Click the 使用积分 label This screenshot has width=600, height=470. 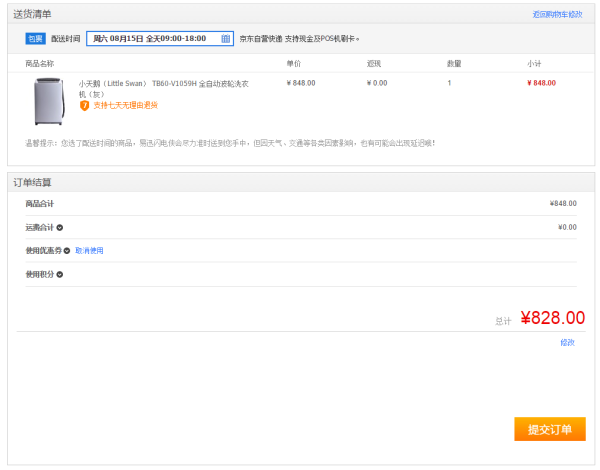click(x=39, y=274)
